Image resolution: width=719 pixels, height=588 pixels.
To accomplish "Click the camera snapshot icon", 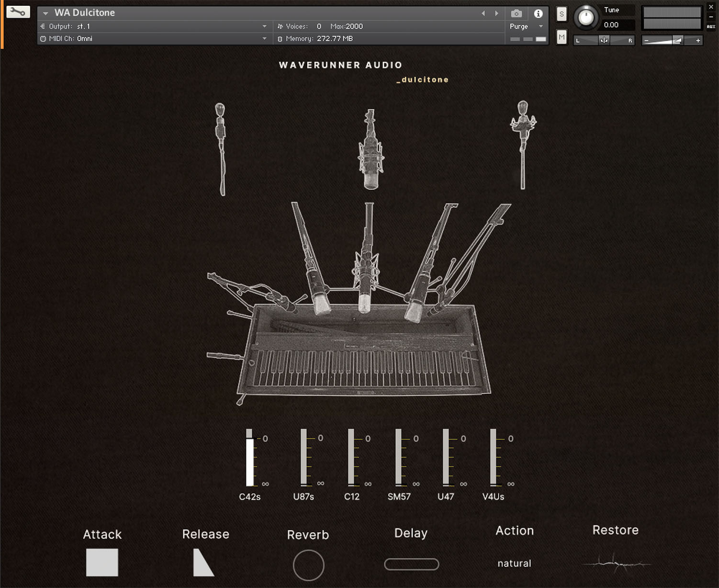I will point(516,13).
